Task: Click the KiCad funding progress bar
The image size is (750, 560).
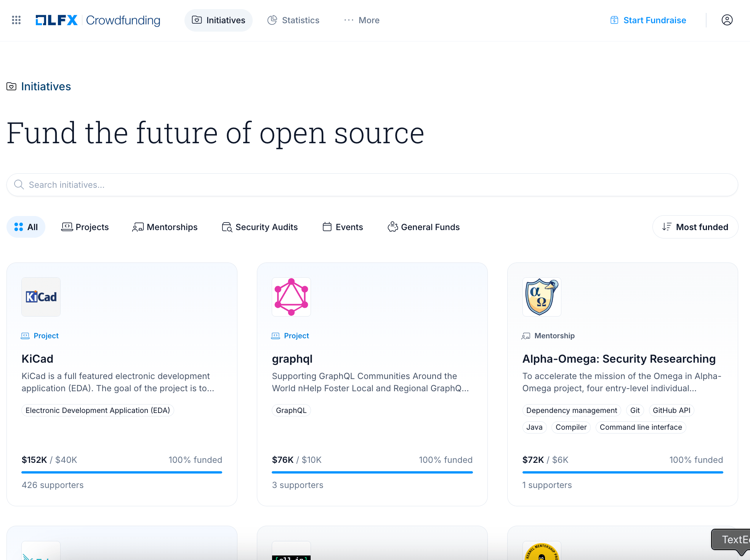Action: [122, 472]
